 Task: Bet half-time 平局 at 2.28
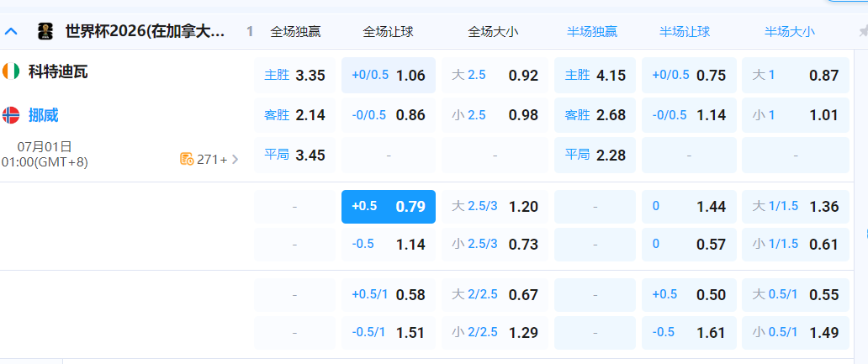[595, 155]
